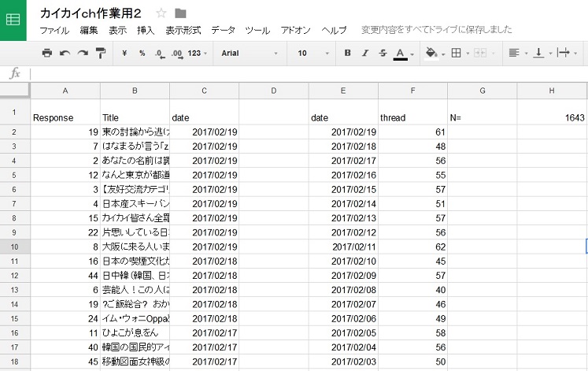The width and height of the screenshot is (588, 371).
Task: Open the Arial font dropdown
Action: click(x=250, y=53)
